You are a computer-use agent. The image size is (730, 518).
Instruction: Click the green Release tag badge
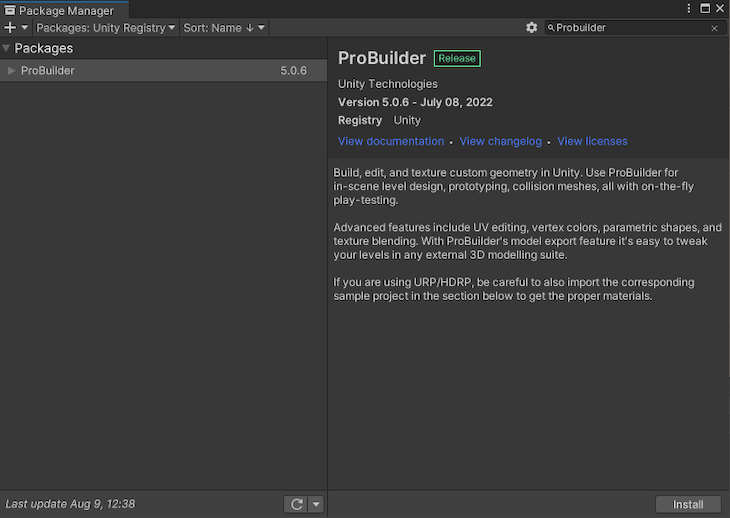tap(457, 58)
